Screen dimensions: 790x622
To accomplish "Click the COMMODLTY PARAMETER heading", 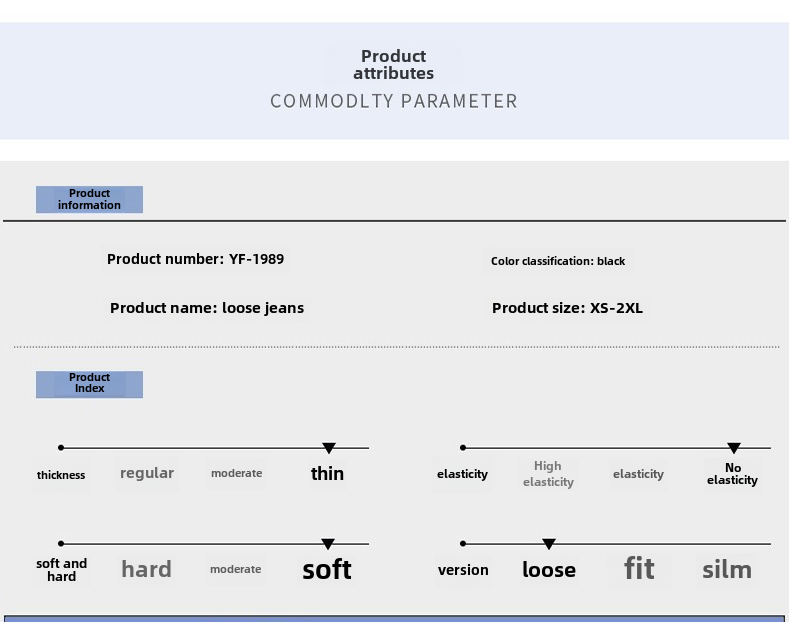I will (x=394, y=101).
